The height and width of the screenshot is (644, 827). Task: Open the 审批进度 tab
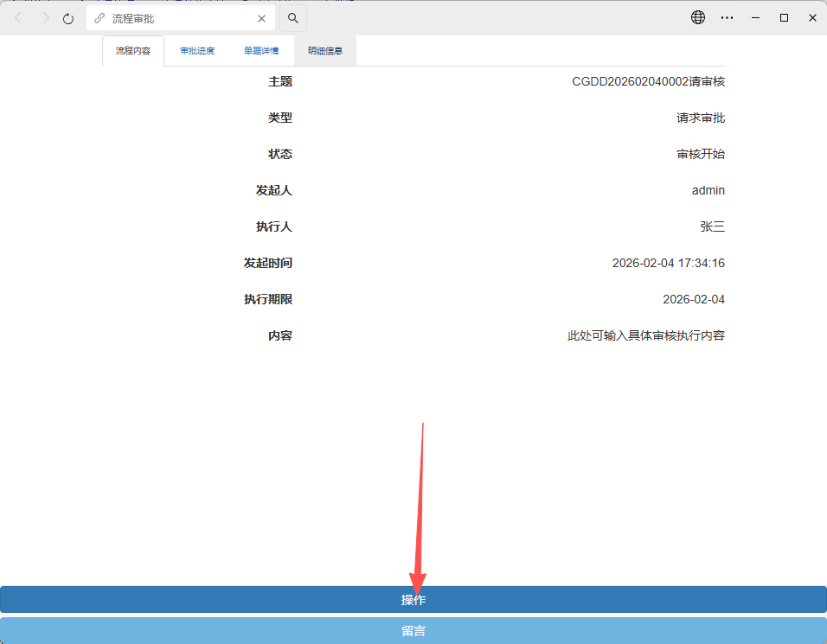[197, 51]
